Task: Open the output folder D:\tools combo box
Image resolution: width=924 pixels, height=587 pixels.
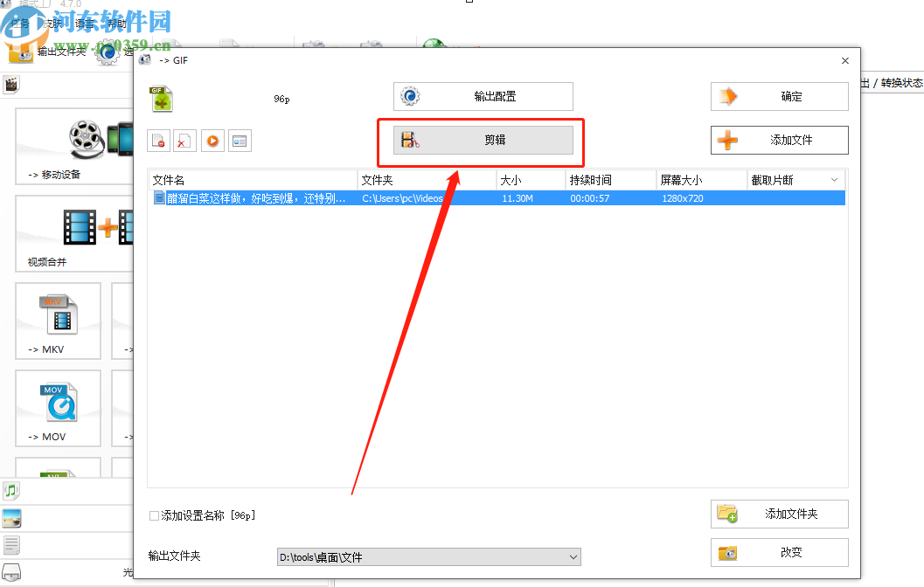Action: (429, 557)
